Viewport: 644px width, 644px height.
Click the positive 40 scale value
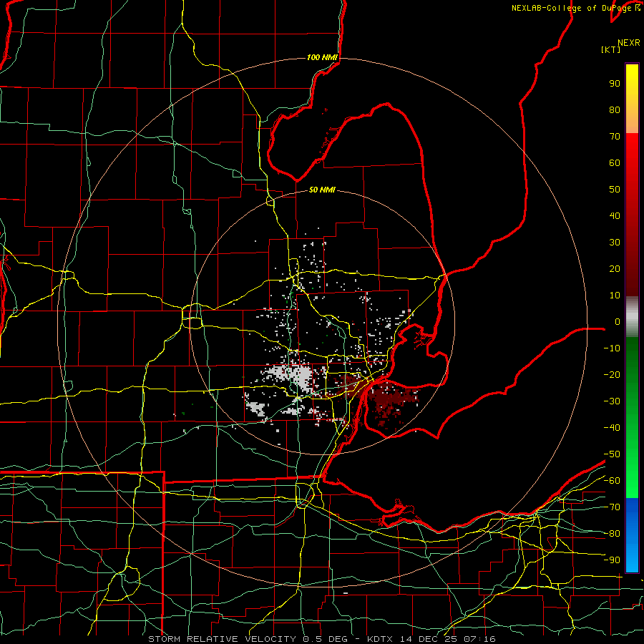coord(615,215)
